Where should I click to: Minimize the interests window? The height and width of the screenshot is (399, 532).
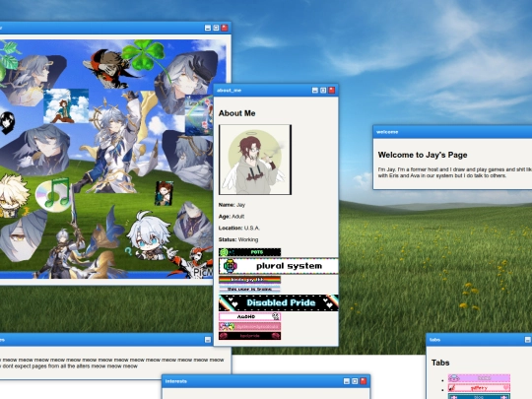point(347,381)
